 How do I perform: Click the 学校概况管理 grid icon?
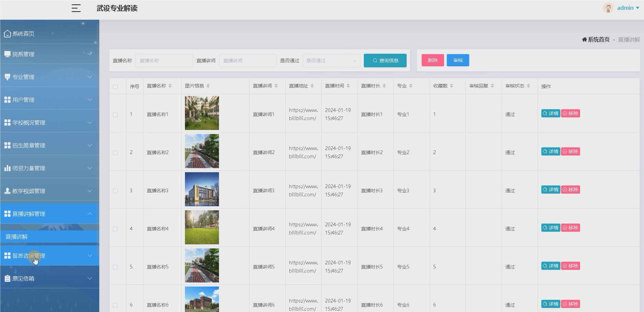point(7,122)
